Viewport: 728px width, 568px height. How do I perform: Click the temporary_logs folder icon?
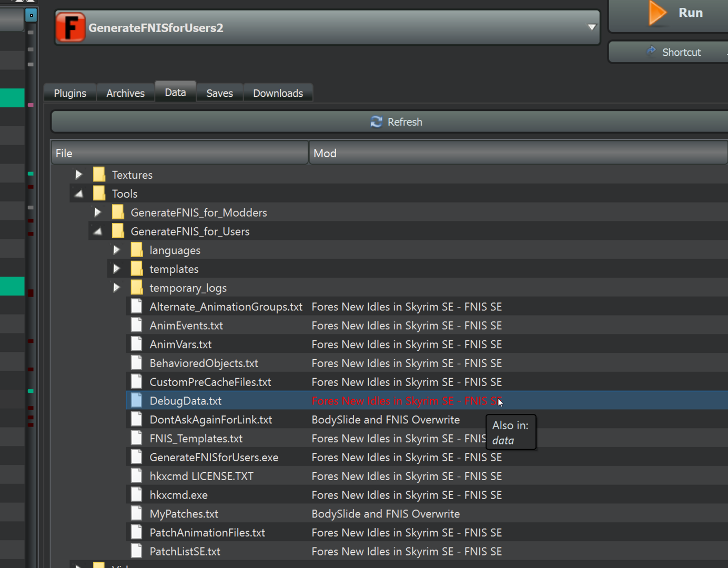click(137, 287)
